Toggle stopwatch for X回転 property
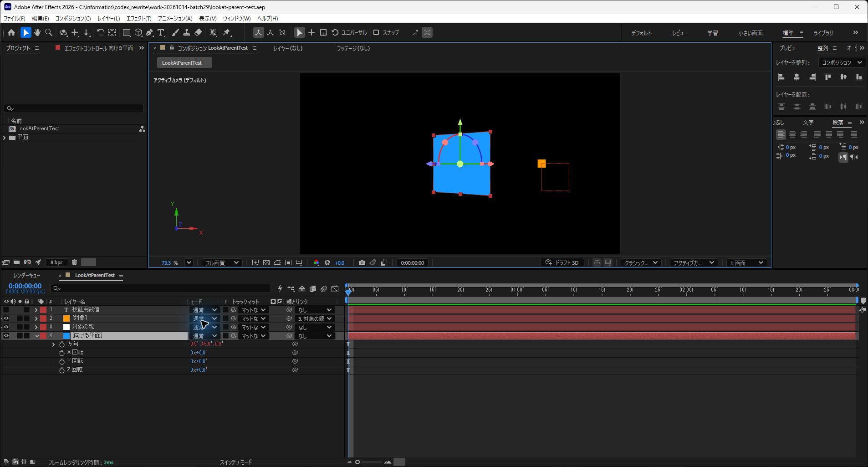Viewport: 868px width, 467px height. click(x=62, y=353)
